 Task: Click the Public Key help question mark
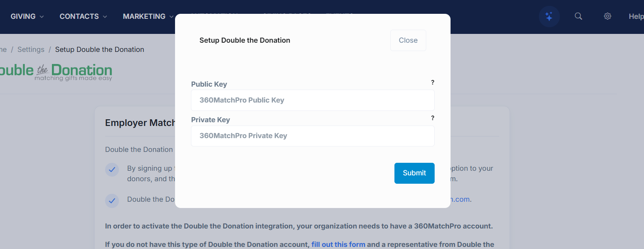pyautogui.click(x=433, y=82)
